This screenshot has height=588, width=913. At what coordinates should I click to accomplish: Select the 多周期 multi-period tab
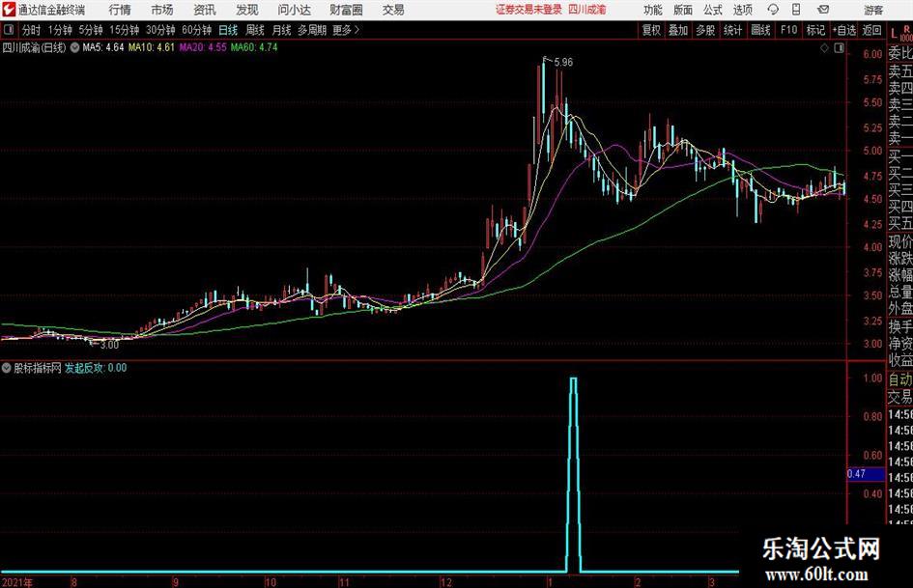click(x=312, y=30)
